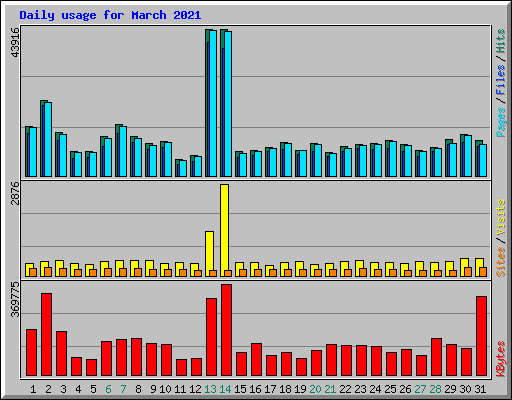Click the green day 27 label
This screenshot has height=400, width=512.
coord(420,389)
